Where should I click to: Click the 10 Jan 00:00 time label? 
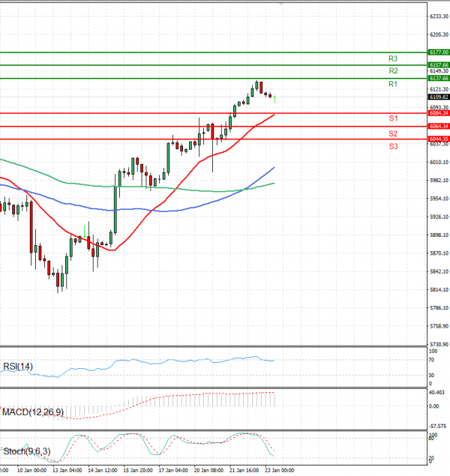pyautogui.click(x=32, y=470)
